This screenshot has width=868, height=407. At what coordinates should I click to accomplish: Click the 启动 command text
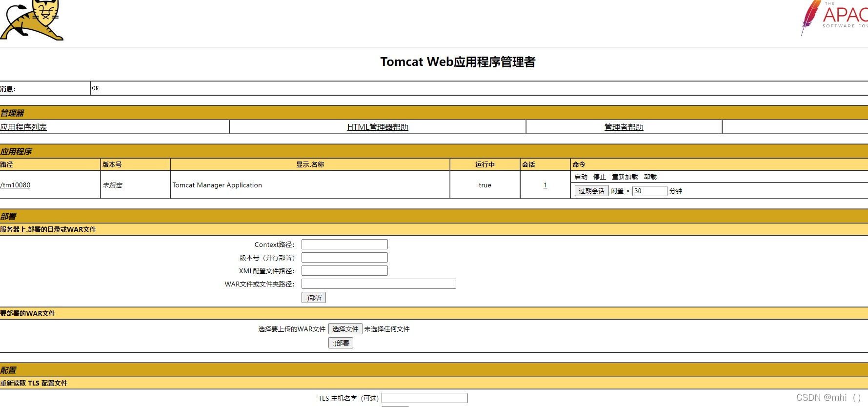581,177
